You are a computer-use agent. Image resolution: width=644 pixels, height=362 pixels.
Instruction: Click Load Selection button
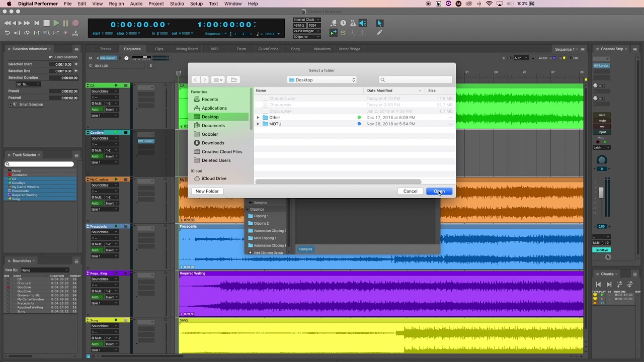(63, 57)
